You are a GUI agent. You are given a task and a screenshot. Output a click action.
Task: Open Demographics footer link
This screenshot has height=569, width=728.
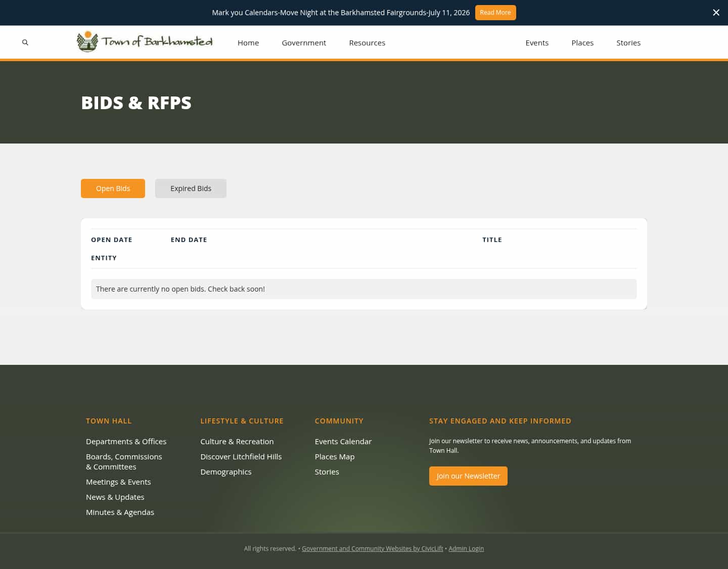tap(226, 472)
